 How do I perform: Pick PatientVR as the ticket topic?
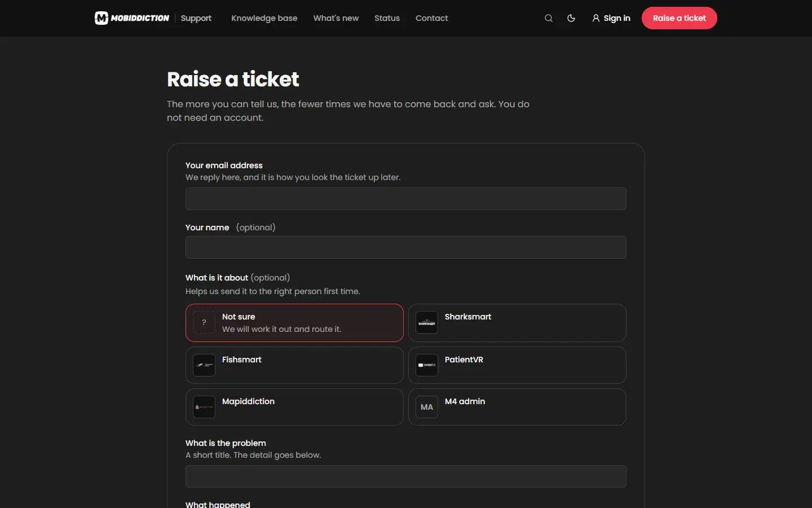pos(517,365)
